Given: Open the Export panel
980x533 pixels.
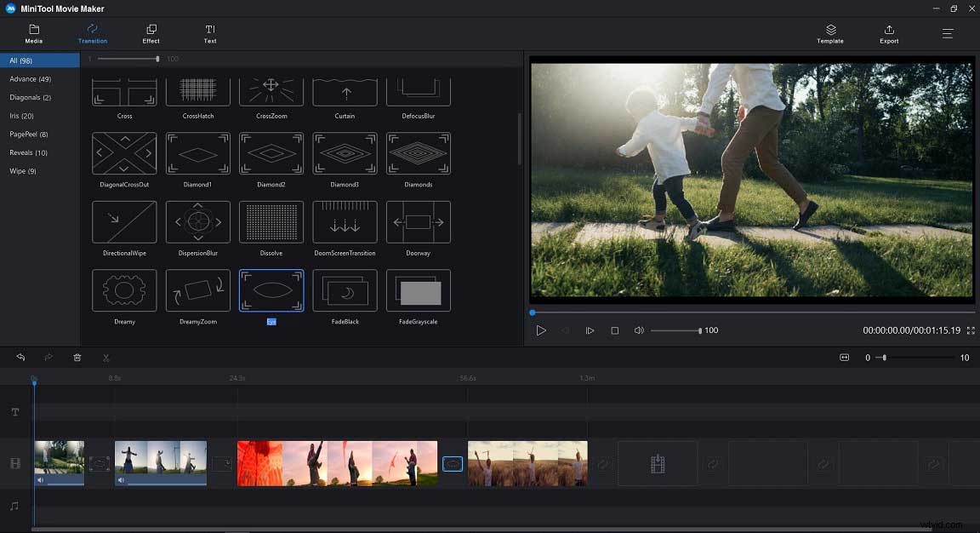Looking at the screenshot, I should point(888,33).
